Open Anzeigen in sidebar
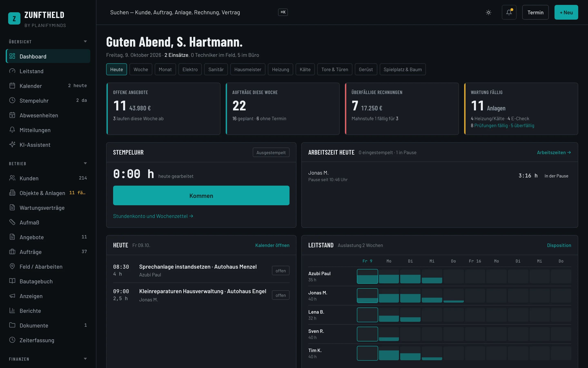Viewport: 588px width, 368px height. click(48, 296)
